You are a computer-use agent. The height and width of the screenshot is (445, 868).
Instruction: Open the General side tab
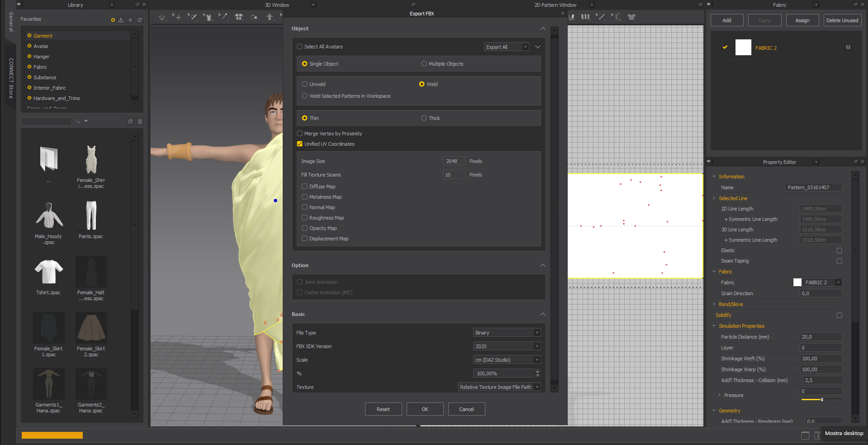[11, 22]
